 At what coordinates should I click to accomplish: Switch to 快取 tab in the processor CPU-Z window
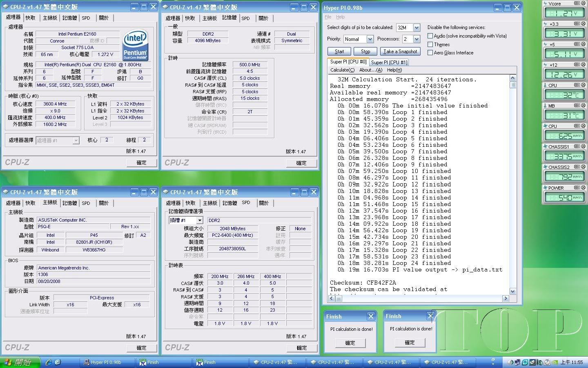[31, 18]
